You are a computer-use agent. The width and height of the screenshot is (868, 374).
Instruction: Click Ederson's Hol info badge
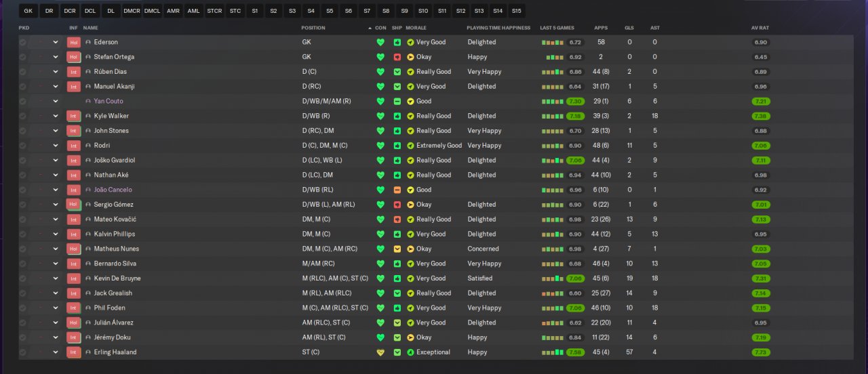coord(74,42)
